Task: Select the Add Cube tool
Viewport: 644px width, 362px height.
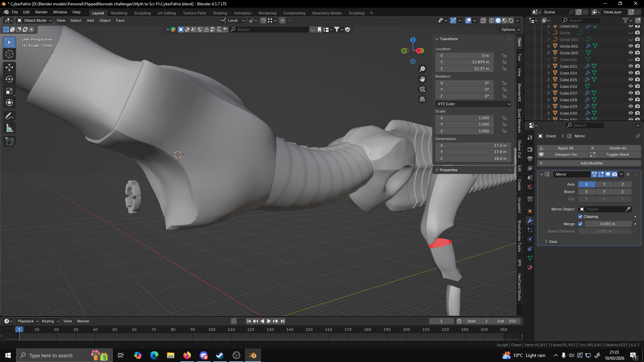Action: coord(9,141)
